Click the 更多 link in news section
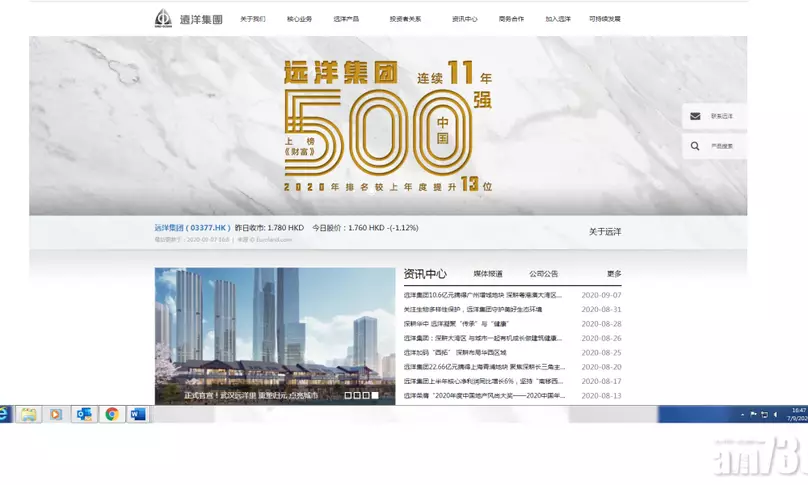Image resolution: width=808 pixels, height=485 pixels. (x=614, y=274)
